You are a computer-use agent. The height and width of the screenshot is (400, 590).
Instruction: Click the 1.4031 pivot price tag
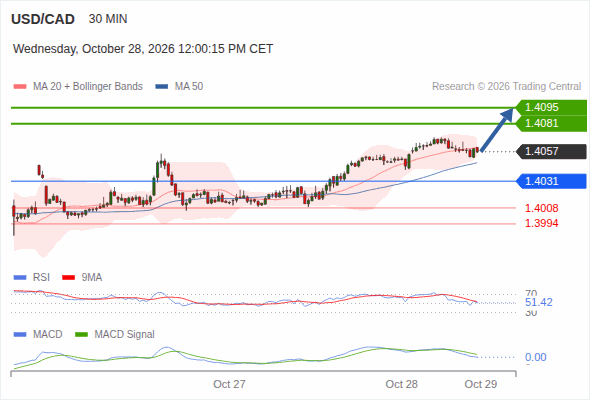[551, 181]
